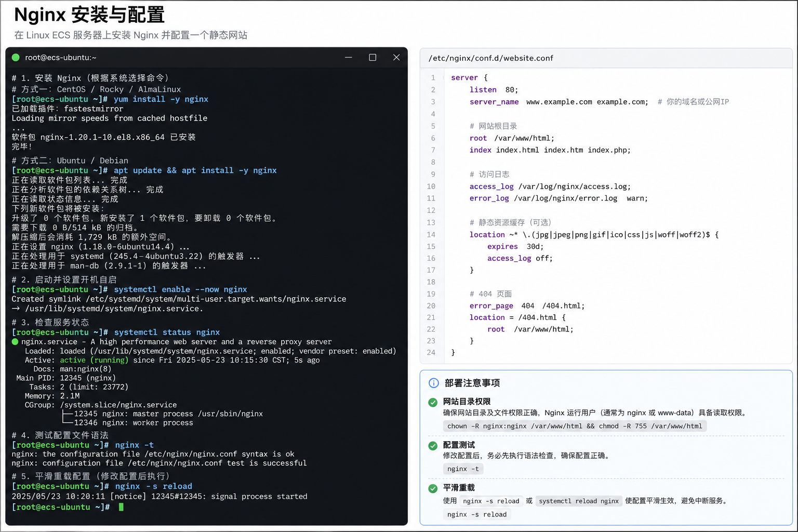Image resolution: width=798 pixels, height=532 pixels.
Task: Click command apt update && apt install -y nginx
Action: tap(195, 170)
